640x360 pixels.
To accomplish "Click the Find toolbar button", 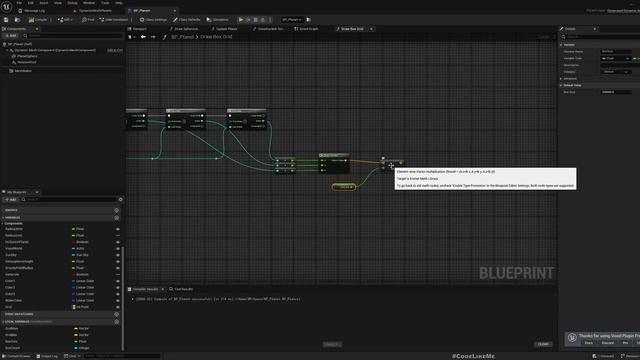I will [88, 20].
